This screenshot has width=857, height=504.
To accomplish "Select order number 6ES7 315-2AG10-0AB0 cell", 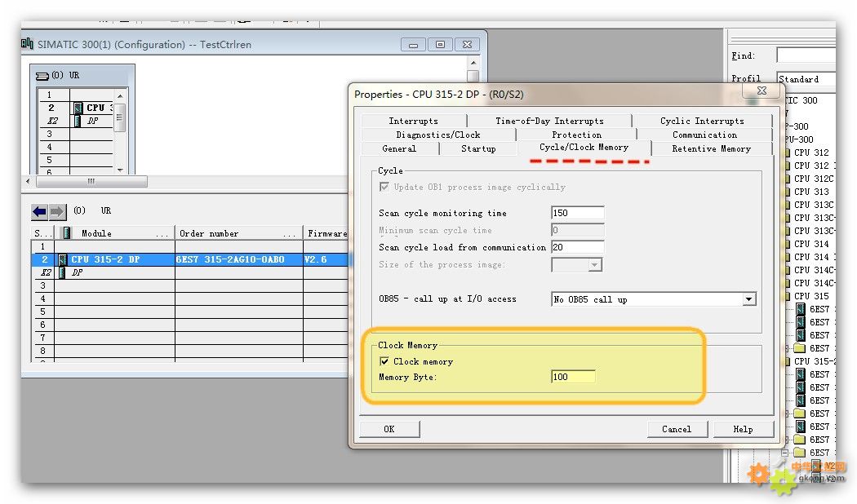I will [x=239, y=259].
